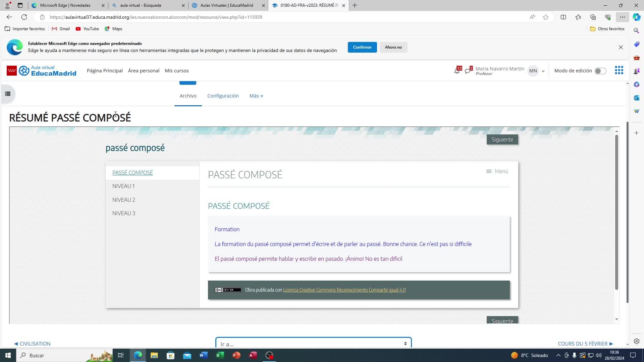Viewport: 644px width, 362px height.
Task: Switch to the Configuración tab
Action: coord(223,96)
